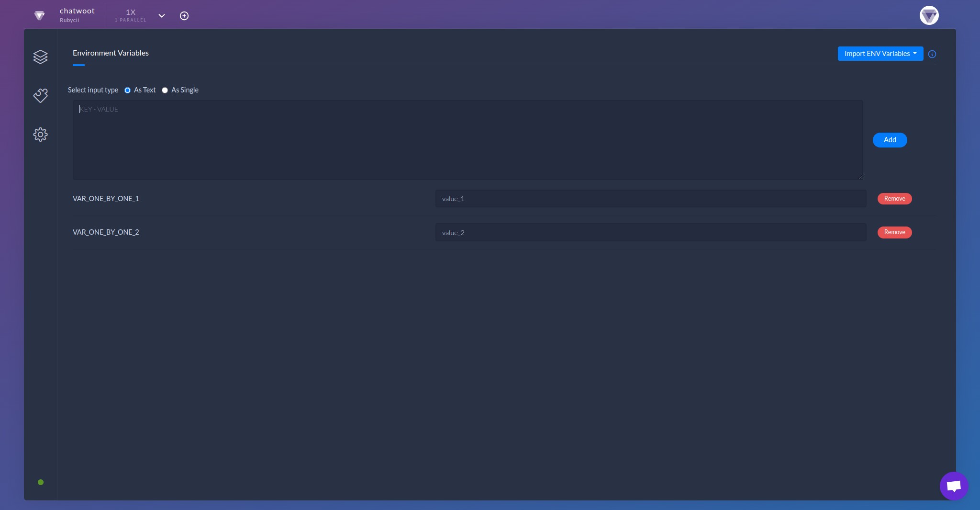Click inside the KEY - VALUE textarea
The height and width of the screenshot is (510, 980).
[467, 140]
